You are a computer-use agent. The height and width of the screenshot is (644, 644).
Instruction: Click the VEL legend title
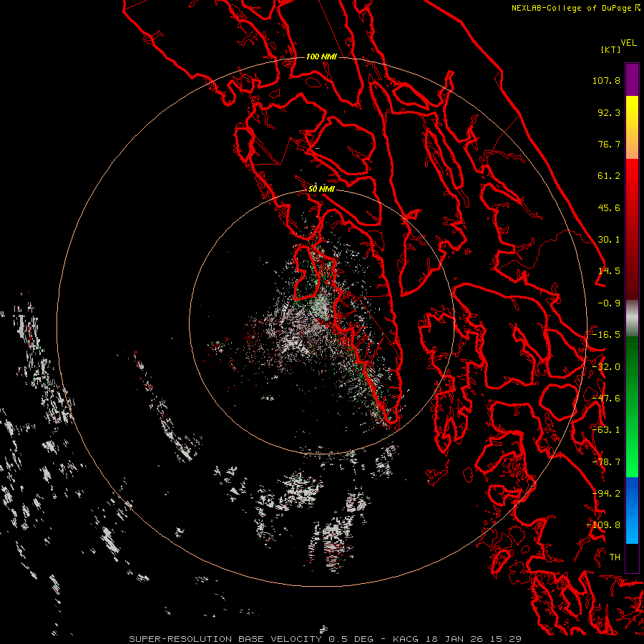pos(628,43)
